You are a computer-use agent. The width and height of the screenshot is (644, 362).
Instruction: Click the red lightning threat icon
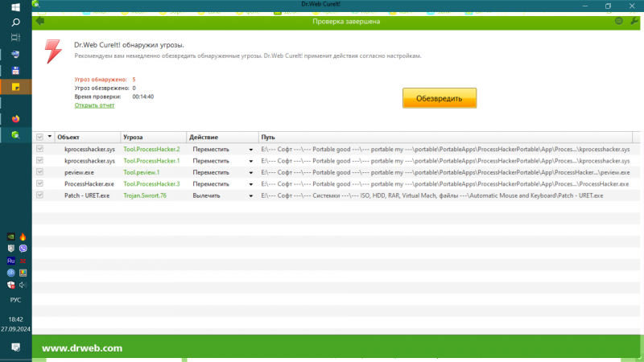coord(53,51)
